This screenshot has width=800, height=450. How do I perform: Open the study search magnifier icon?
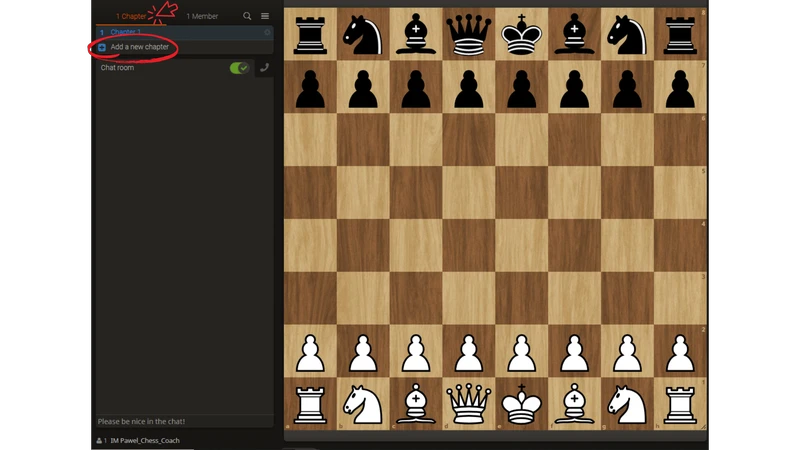pos(247,16)
